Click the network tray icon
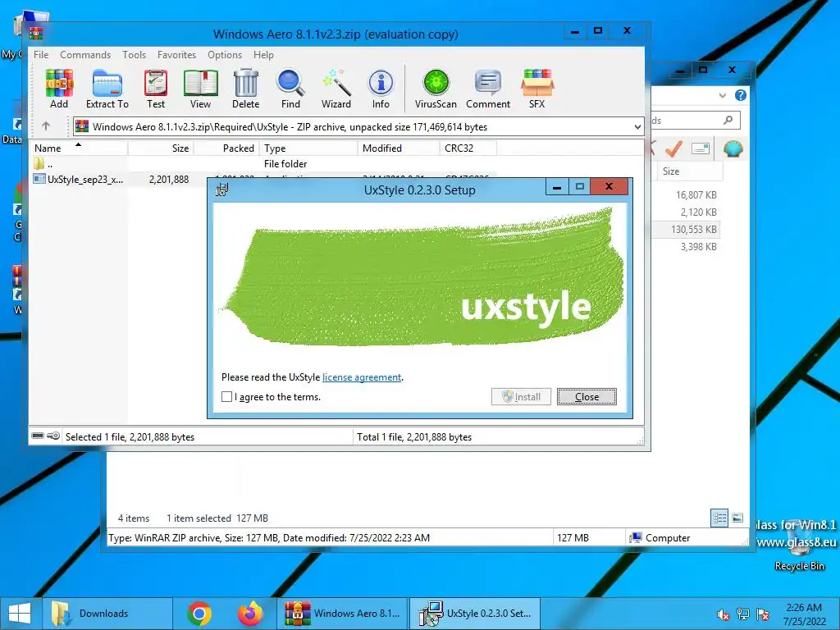840x630 pixels. tap(743, 614)
